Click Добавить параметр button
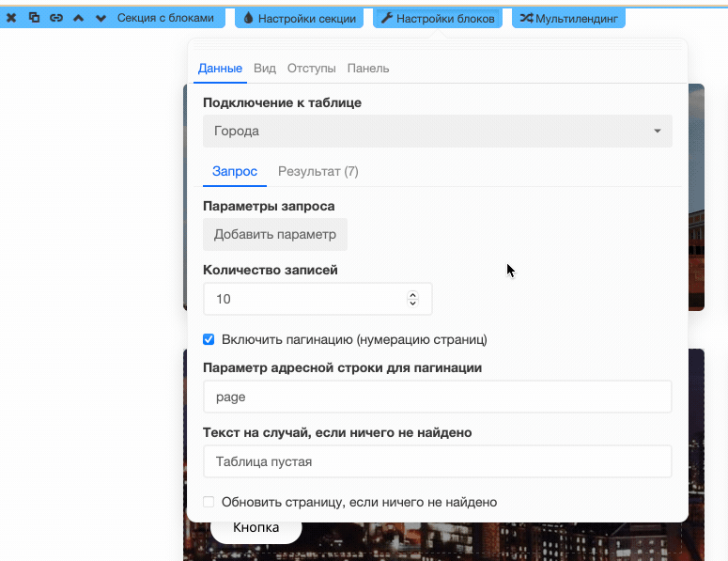 (x=275, y=235)
